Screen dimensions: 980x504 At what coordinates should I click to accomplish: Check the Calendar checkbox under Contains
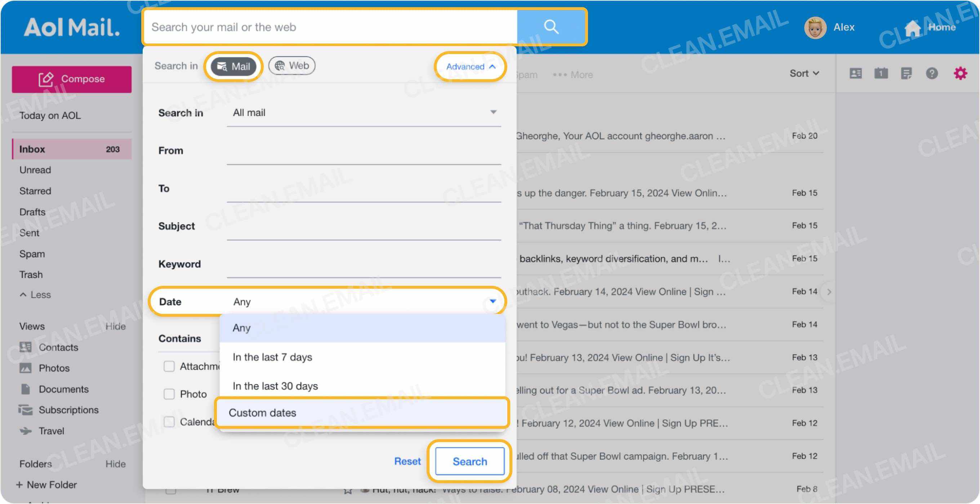tap(169, 422)
